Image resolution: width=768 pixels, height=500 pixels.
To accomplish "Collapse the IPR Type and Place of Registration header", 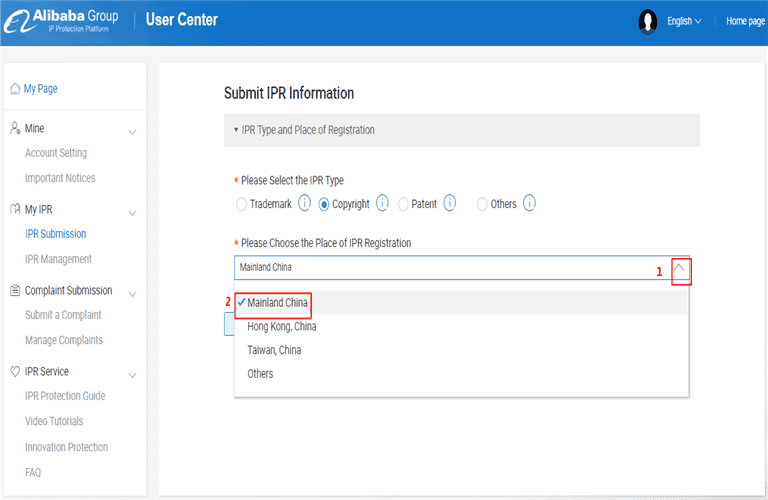I will pyautogui.click(x=236, y=130).
